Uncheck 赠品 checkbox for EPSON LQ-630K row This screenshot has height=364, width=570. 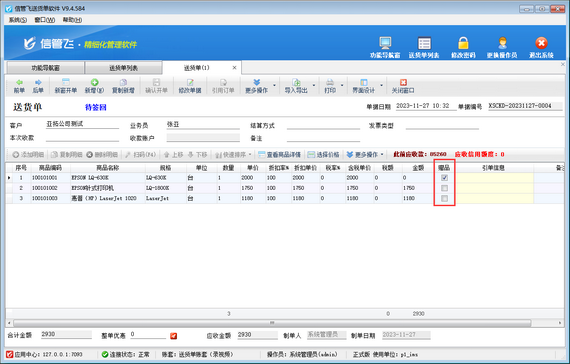(x=444, y=178)
